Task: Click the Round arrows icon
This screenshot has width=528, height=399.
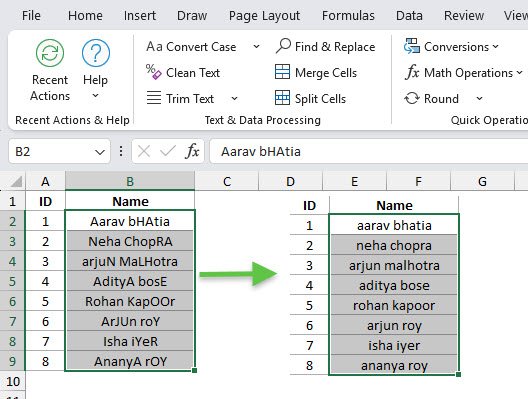Action: click(x=411, y=98)
